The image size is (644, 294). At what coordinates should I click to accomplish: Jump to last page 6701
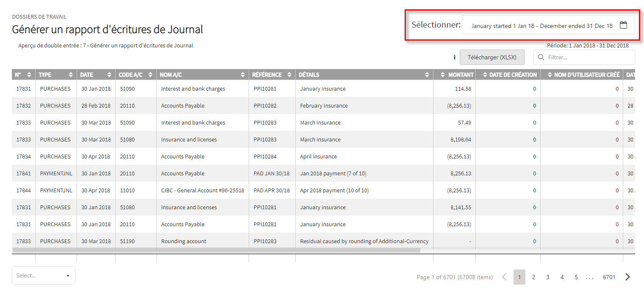(609, 277)
